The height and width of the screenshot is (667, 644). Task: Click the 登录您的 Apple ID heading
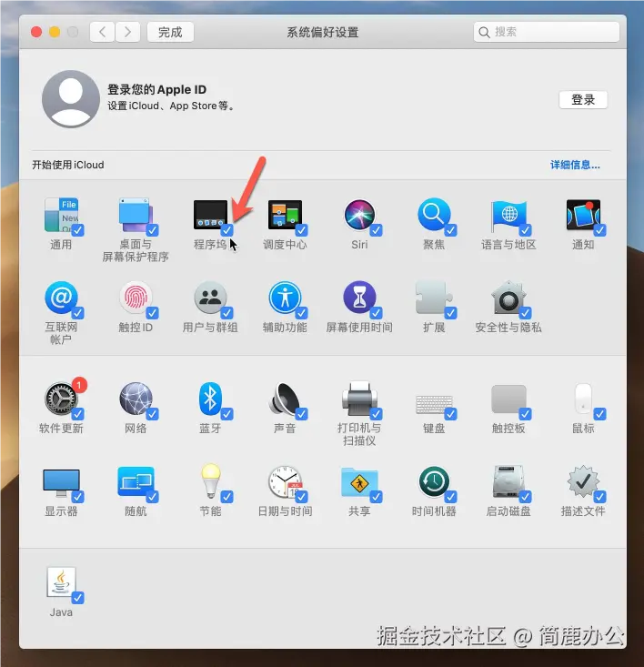pos(156,89)
